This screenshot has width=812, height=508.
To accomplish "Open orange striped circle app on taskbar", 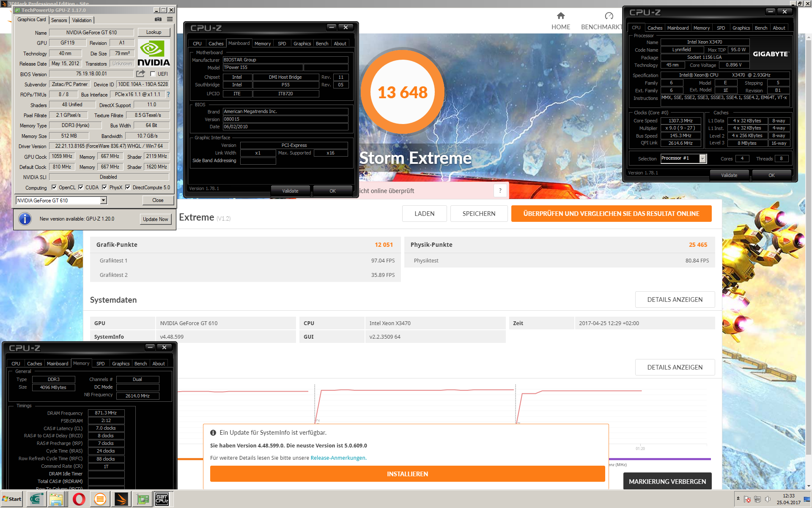I will [100, 499].
